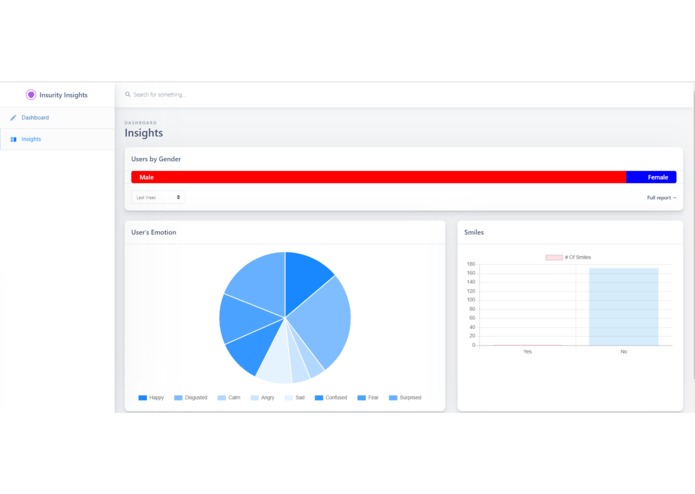Toggle the Confused legend swatch
The image size is (695, 494).
(319, 398)
